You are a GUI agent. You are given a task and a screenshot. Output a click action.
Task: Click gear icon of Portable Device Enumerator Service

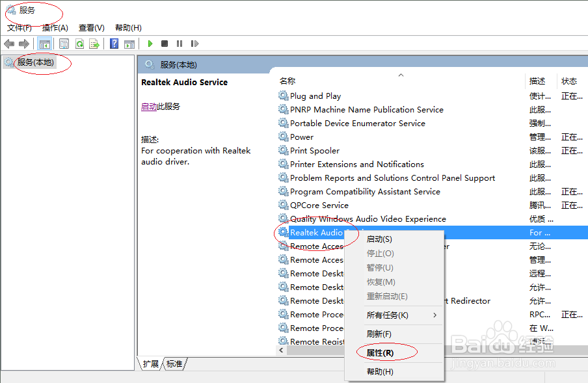pos(283,123)
